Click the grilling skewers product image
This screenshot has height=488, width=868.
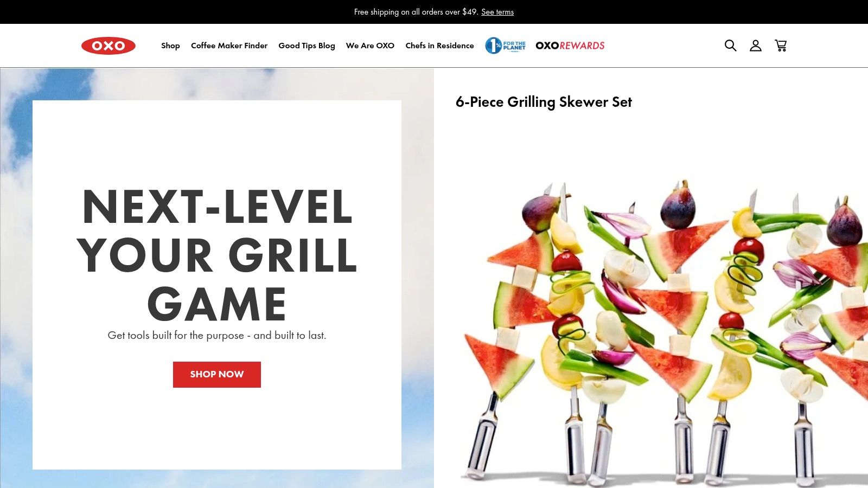[662, 331]
